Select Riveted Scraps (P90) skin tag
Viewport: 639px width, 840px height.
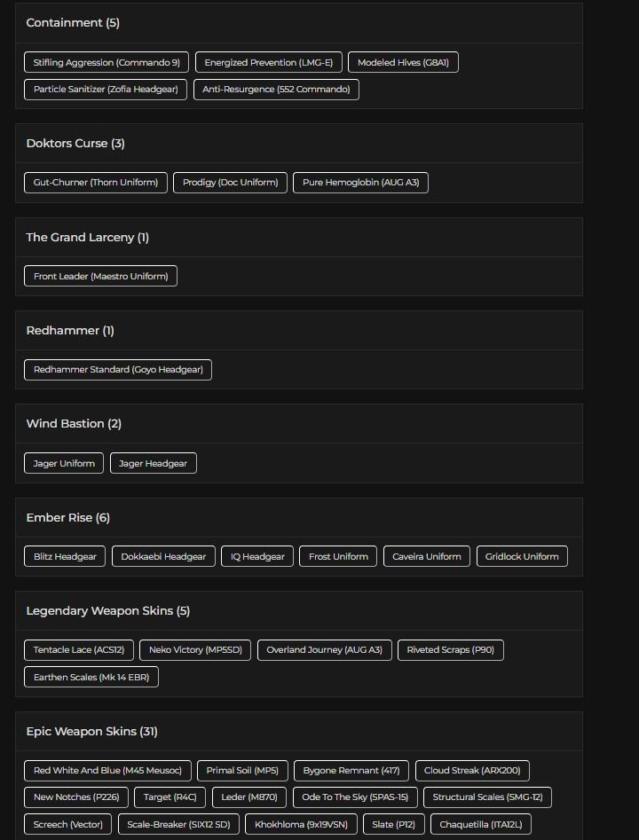451,650
